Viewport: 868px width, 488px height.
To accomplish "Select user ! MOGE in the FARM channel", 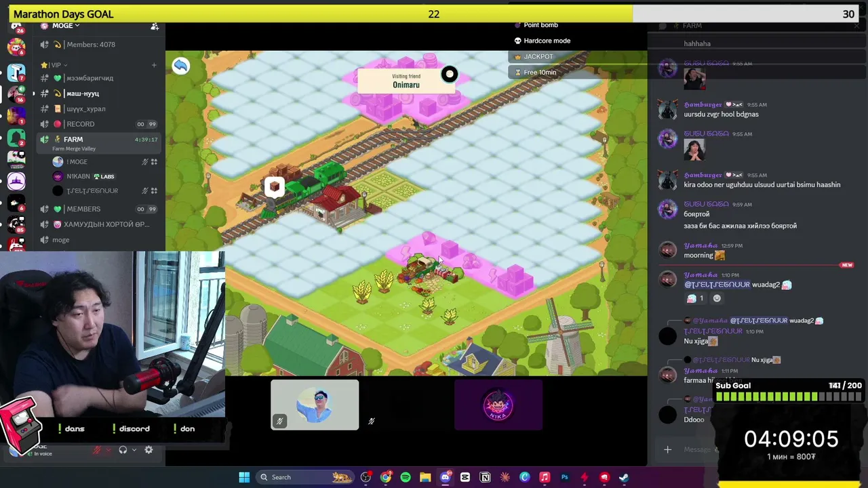I will (77, 162).
